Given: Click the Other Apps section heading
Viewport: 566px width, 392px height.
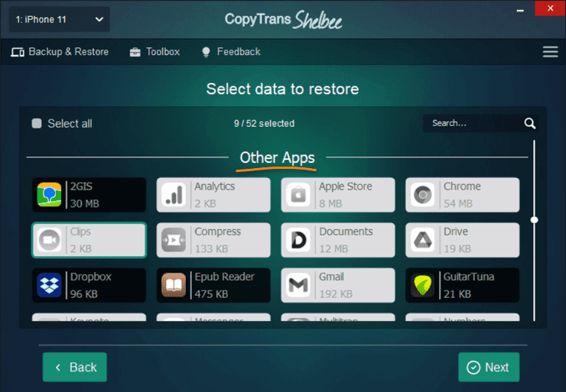Looking at the screenshot, I should 277,157.
